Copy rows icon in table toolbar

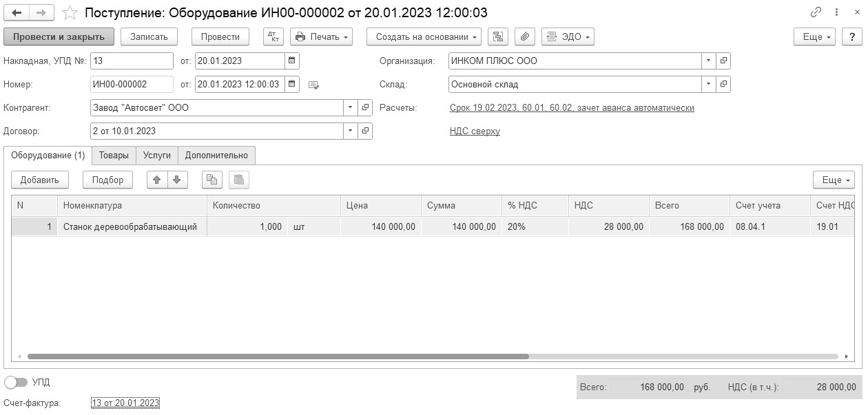click(211, 180)
